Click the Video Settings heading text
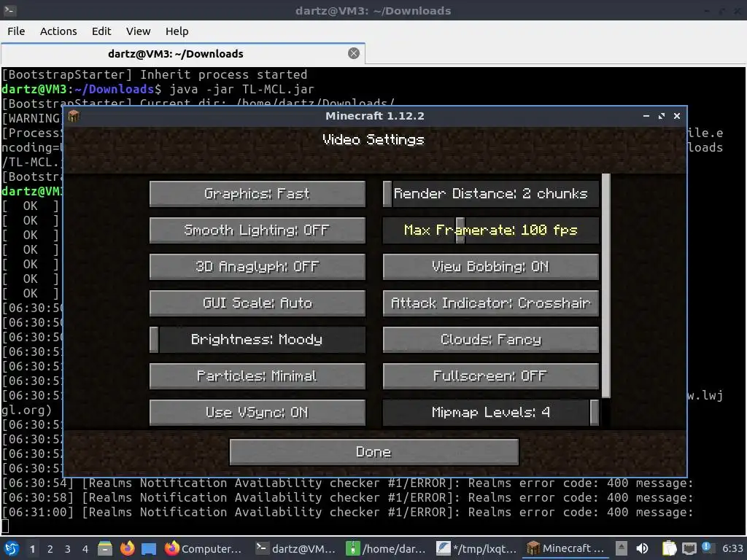The height and width of the screenshot is (560, 747). [373, 139]
